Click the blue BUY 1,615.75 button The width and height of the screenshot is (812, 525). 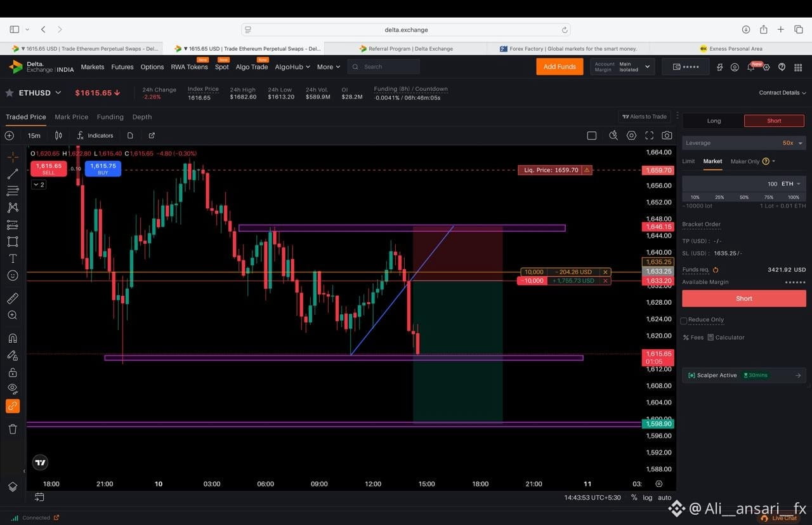(x=103, y=169)
